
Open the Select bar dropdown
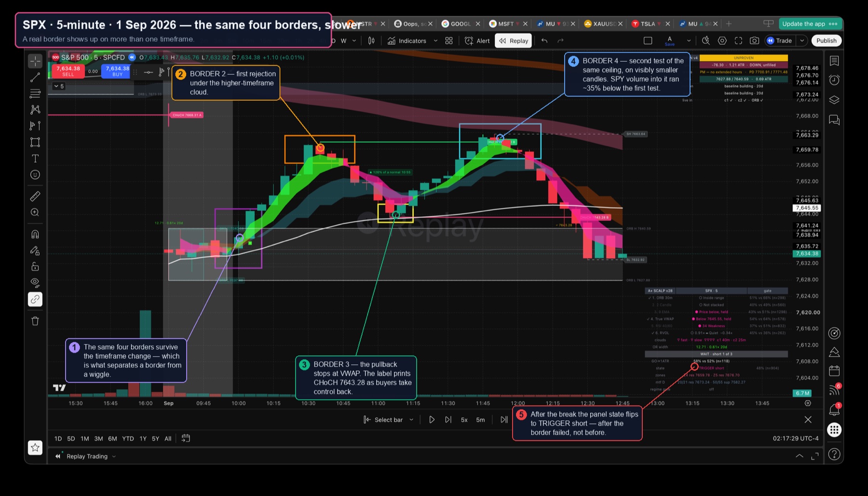[389, 420]
